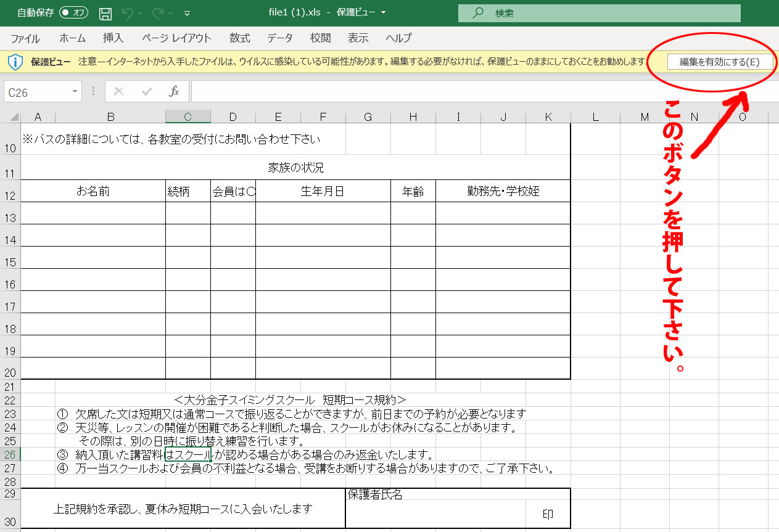Viewport: 779px width, 532px height.
Task: Open the Redo history dropdown
Action: (x=171, y=13)
